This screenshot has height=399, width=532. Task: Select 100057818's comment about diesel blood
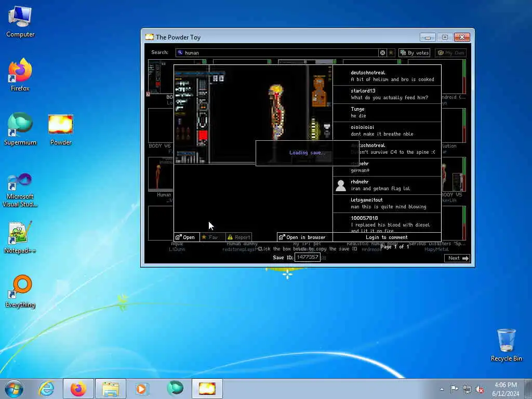(390, 228)
